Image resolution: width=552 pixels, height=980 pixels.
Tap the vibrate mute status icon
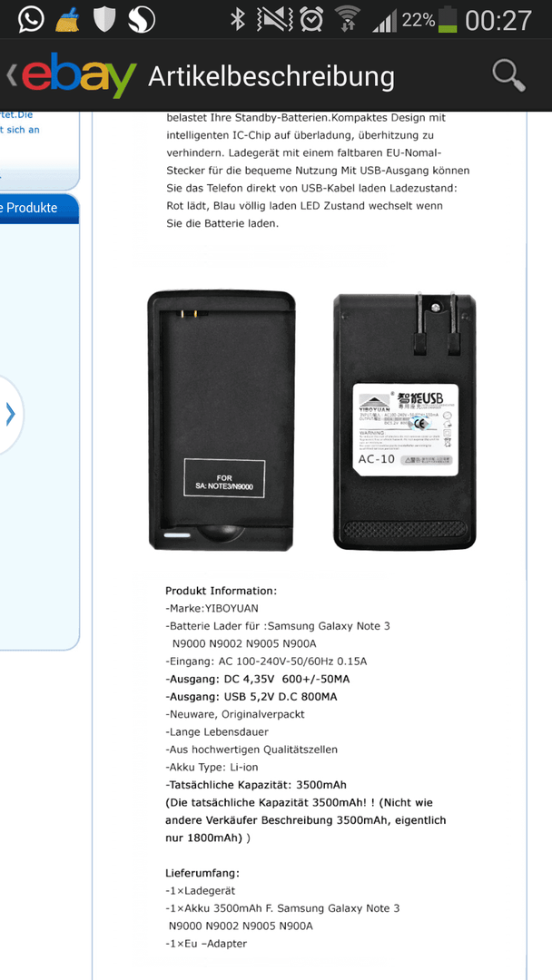coord(275,20)
